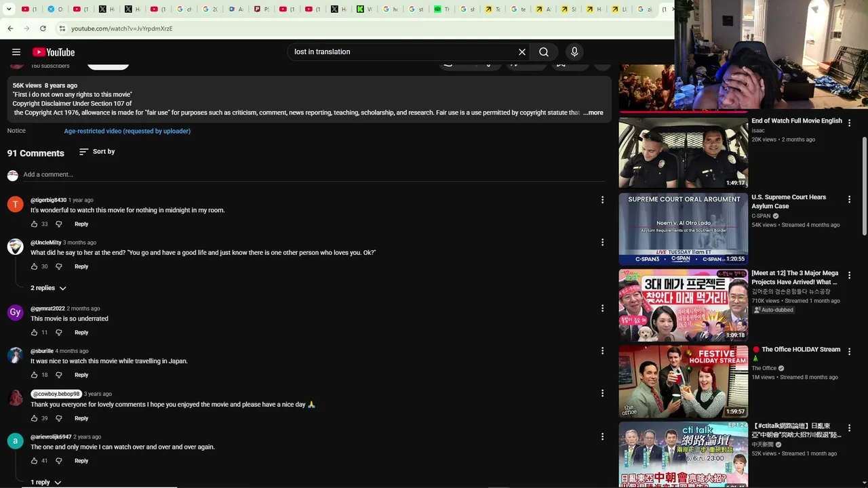This screenshot has width=868, height=488.
Task: Open the YouTube guide hamburger menu
Action: pos(16,52)
